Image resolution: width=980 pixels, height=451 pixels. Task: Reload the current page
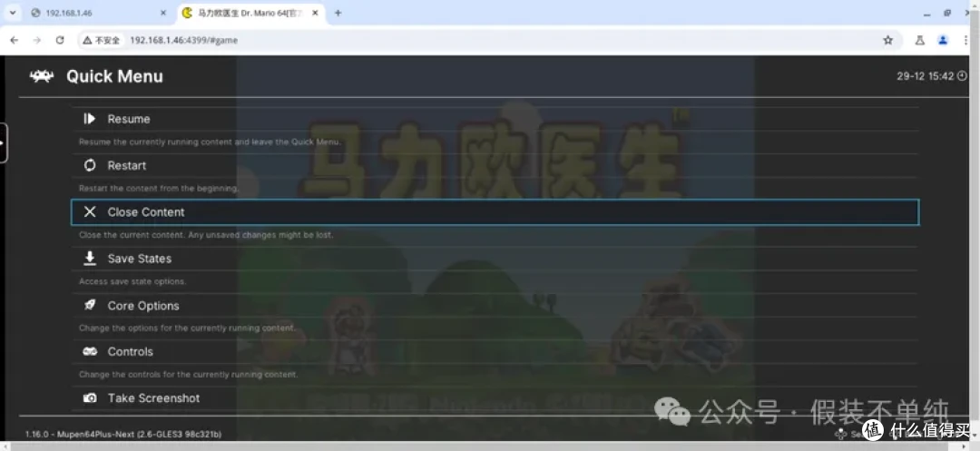(x=60, y=40)
